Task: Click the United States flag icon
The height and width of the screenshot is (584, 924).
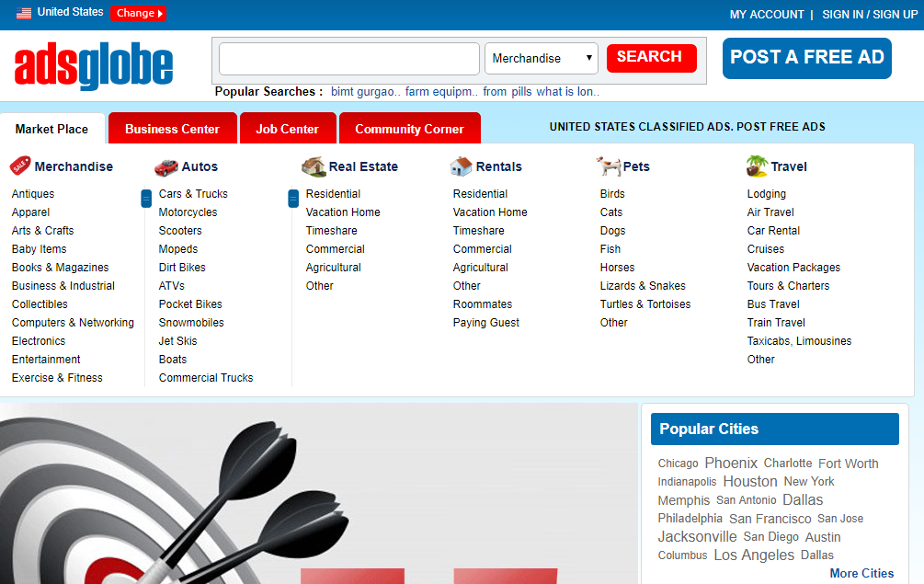Action: tap(24, 13)
